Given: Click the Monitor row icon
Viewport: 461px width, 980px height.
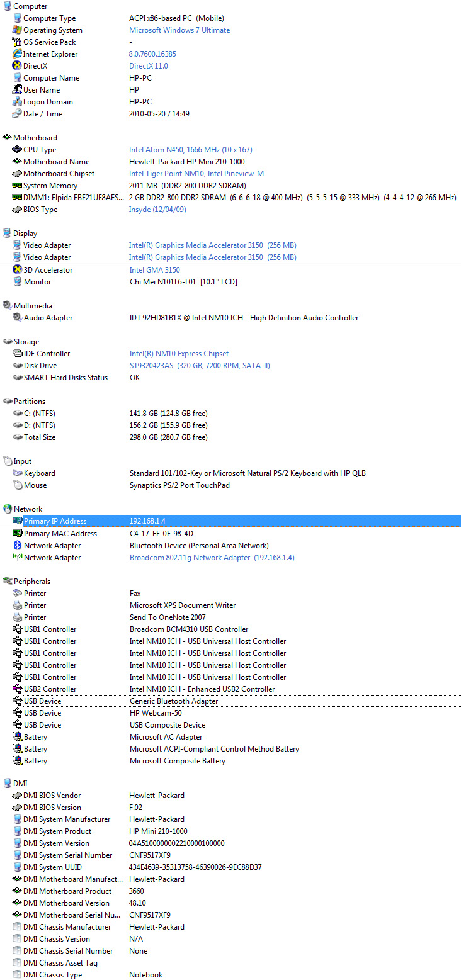Looking at the screenshot, I should [x=17, y=281].
